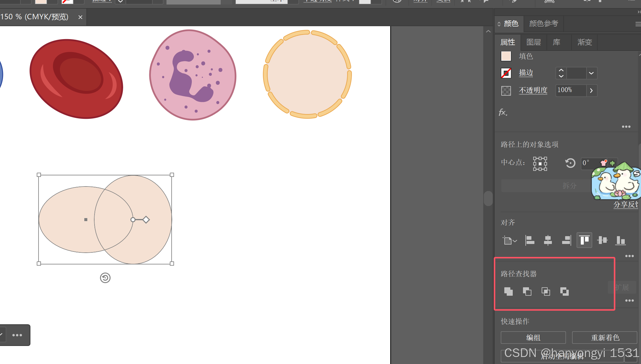Screen dimensions: 641x364
Task: Expand the opacity slider arrow
Action: click(x=591, y=91)
